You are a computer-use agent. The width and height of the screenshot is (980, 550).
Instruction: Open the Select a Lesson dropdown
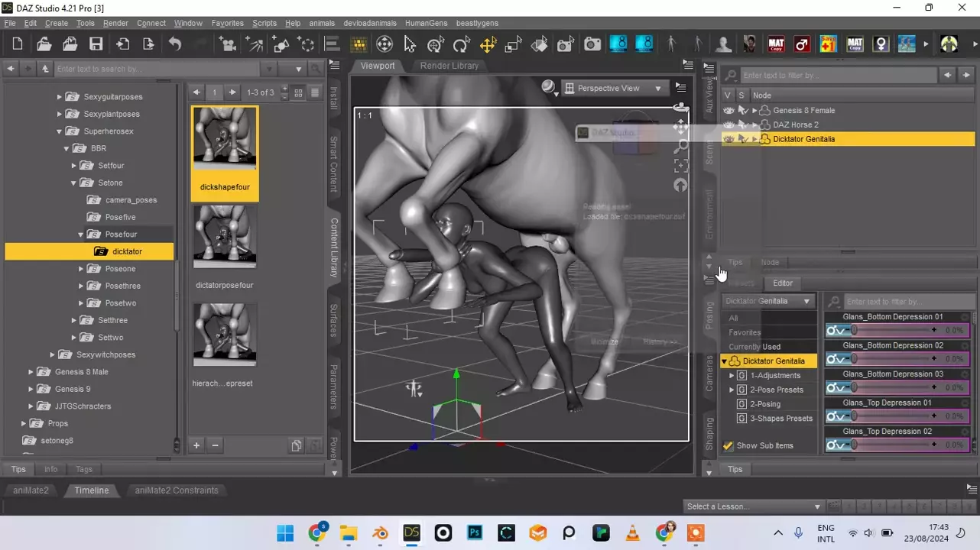tap(753, 506)
